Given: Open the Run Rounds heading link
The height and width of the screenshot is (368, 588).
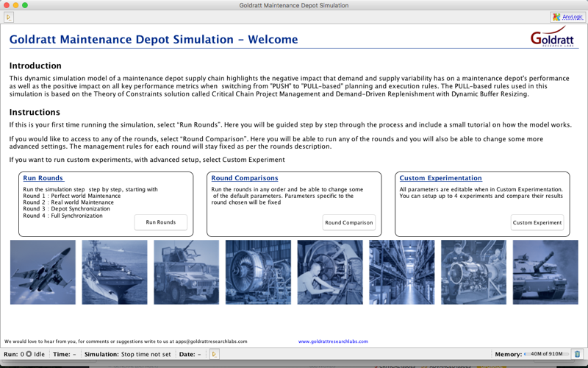Looking at the screenshot, I should pyautogui.click(x=43, y=178).
